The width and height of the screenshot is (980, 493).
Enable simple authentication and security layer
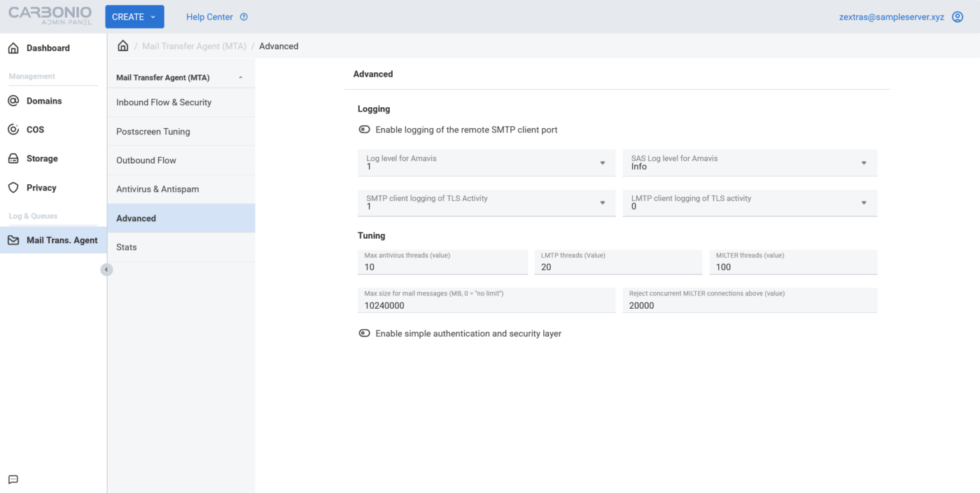364,333
